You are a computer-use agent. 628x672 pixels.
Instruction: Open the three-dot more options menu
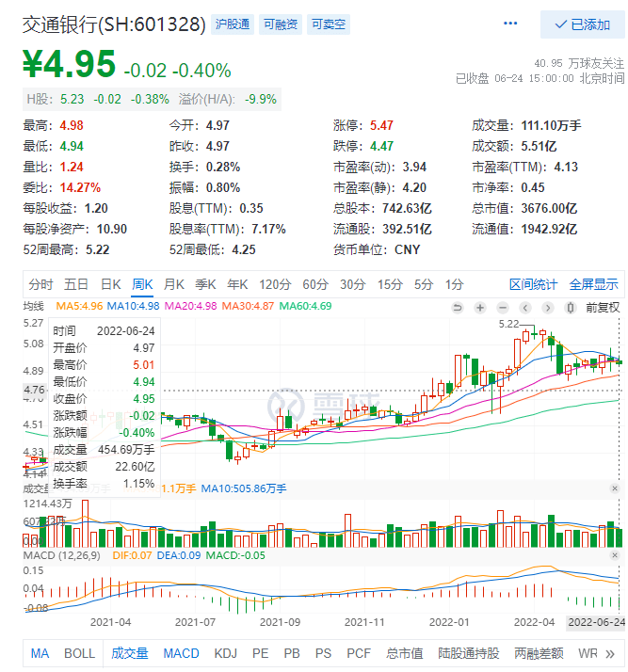[x=509, y=24]
